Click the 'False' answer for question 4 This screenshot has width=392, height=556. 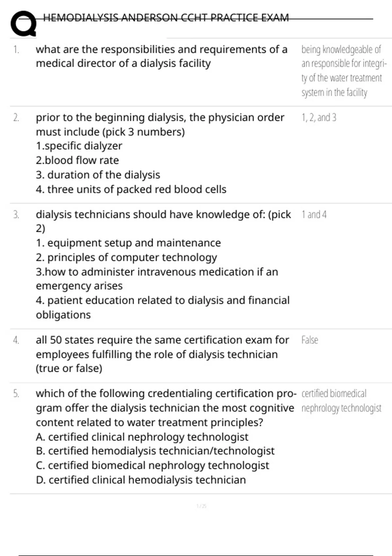[310, 340]
